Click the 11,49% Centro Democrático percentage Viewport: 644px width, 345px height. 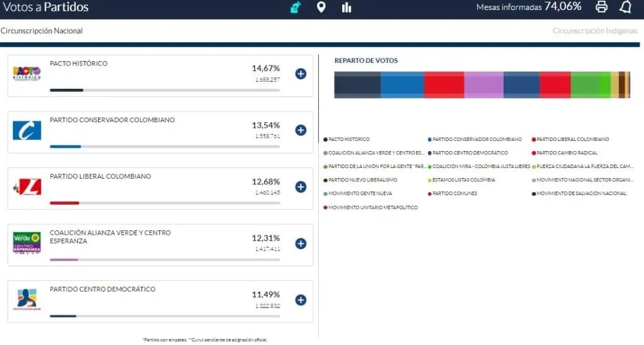click(x=266, y=295)
